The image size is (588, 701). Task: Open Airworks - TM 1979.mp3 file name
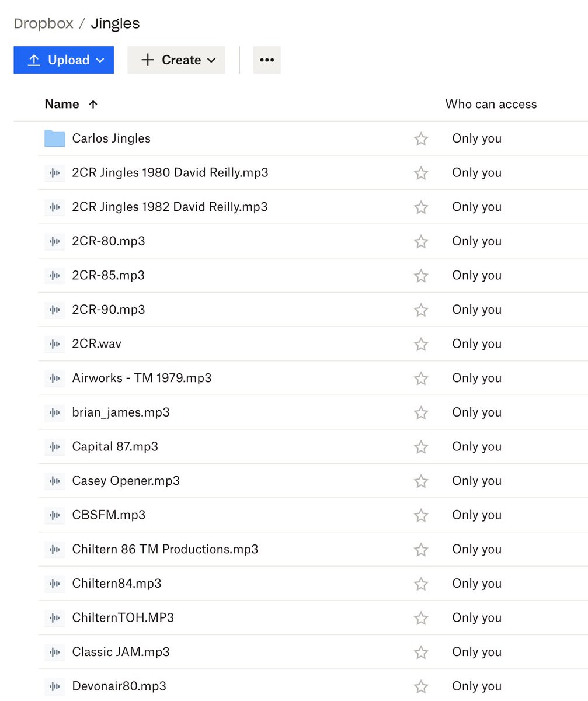(x=142, y=378)
